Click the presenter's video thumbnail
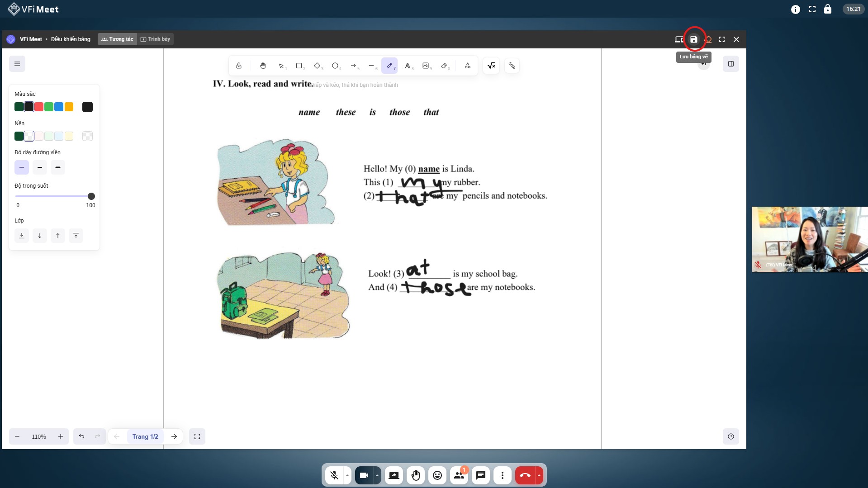 pyautogui.click(x=810, y=239)
